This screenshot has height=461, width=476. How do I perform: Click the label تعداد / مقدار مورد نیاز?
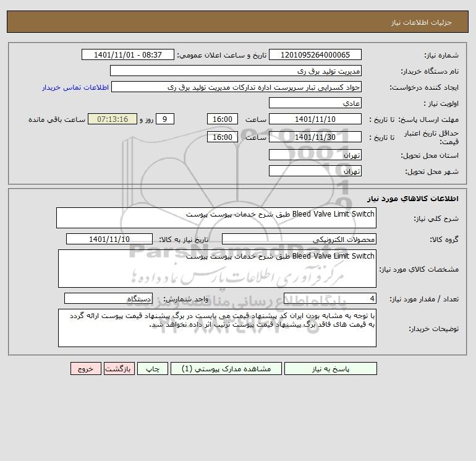[x=424, y=299]
